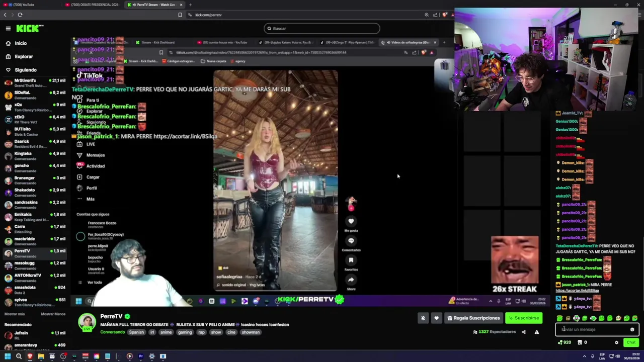Select the Spanish language tag

(x=136, y=332)
